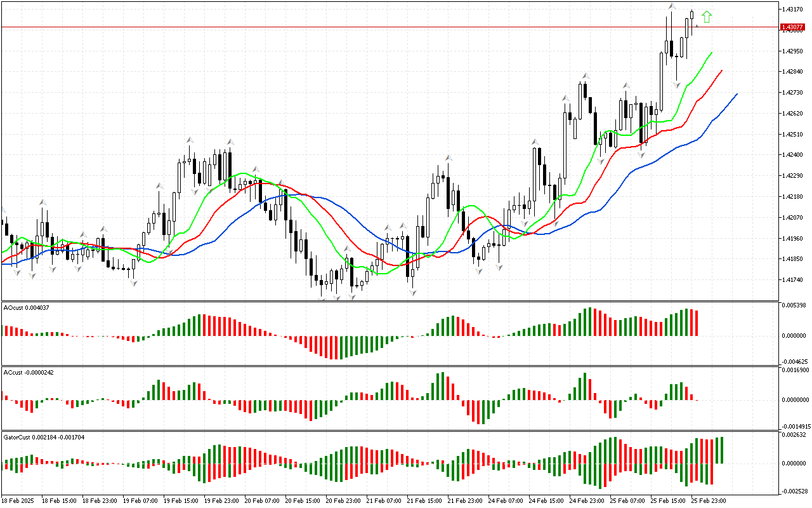The width and height of the screenshot is (812, 508).
Task: Select the 21 Feb 07:00 time label
Action: coord(383,501)
